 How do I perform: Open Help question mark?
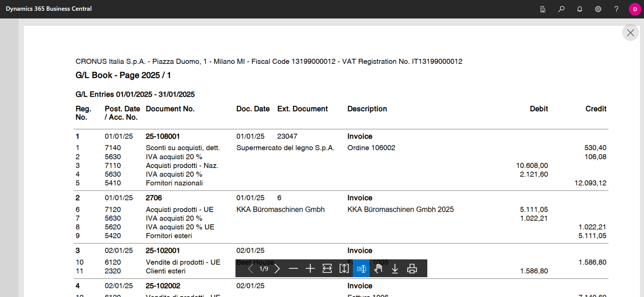tap(616, 9)
